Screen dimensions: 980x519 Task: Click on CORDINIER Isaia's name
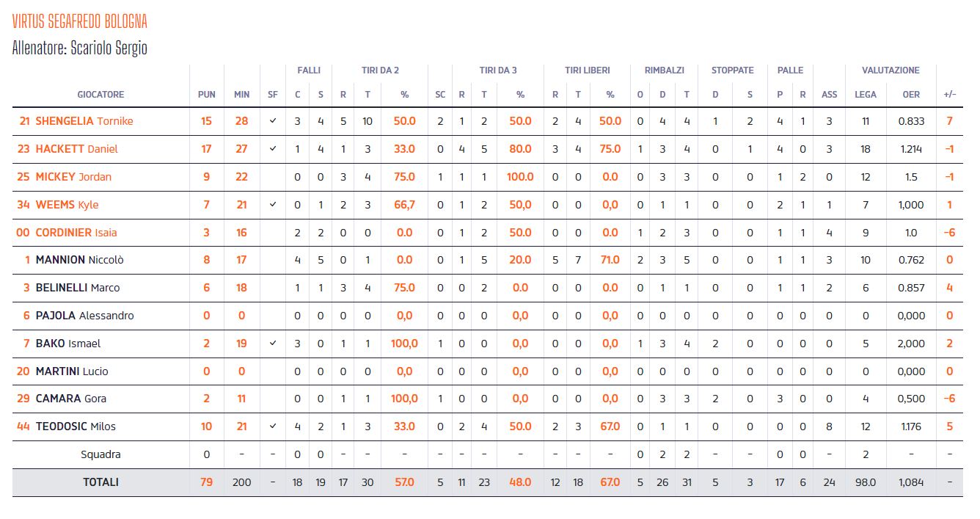pyautogui.click(x=76, y=233)
